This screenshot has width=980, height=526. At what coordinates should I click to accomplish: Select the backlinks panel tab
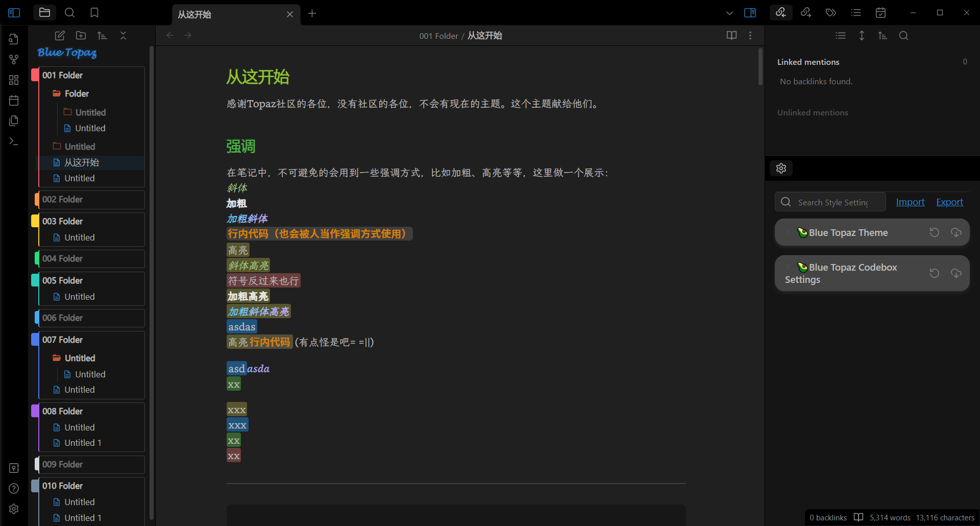coord(781,12)
